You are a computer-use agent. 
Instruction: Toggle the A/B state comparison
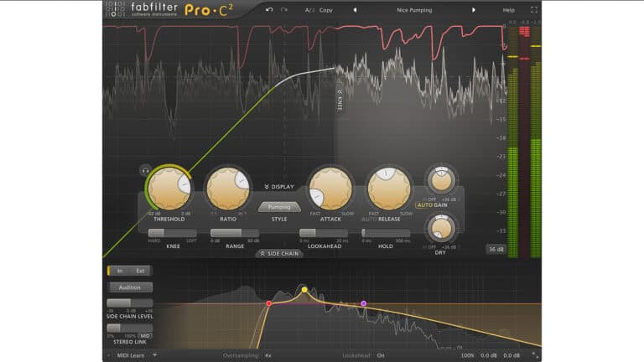tap(309, 10)
